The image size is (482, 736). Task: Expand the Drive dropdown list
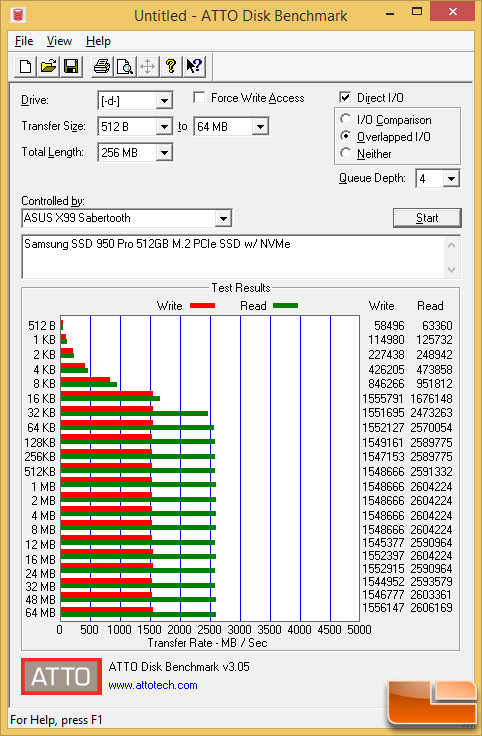[x=164, y=100]
